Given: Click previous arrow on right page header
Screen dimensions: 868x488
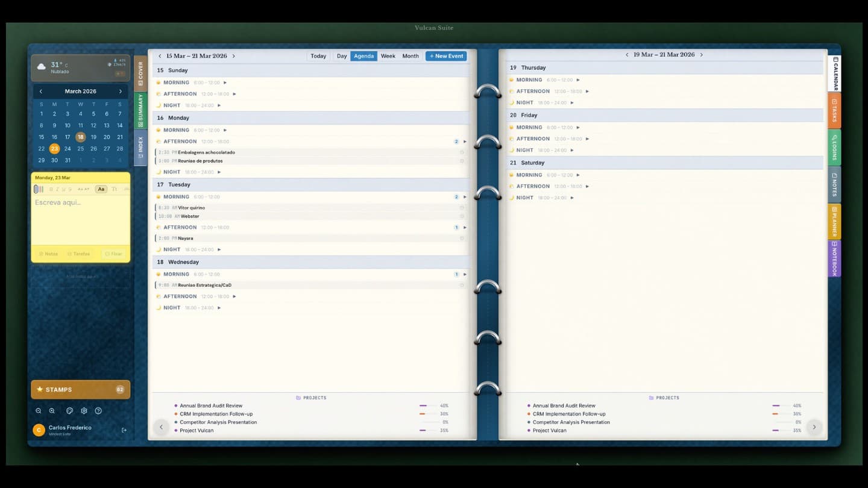Looking at the screenshot, I should [x=627, y=54].
